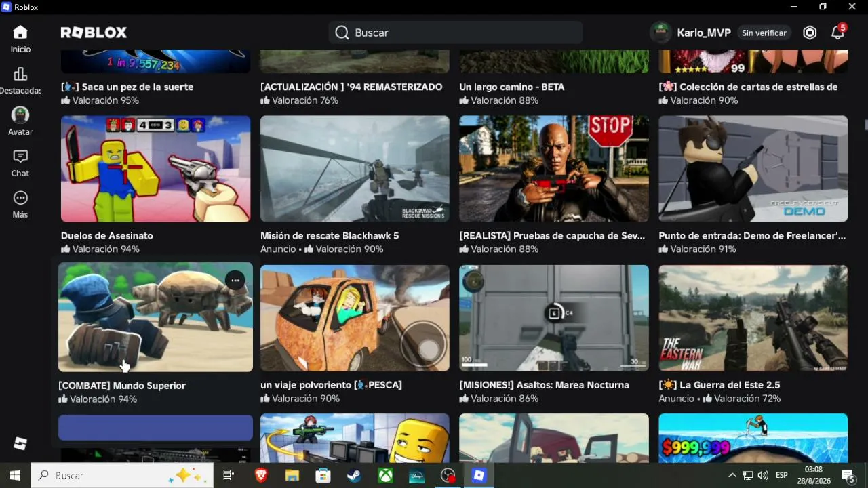Viewport: 868px width, 488px height.
Task: Open Windows Action Center notifications
Action: (848, 476)
